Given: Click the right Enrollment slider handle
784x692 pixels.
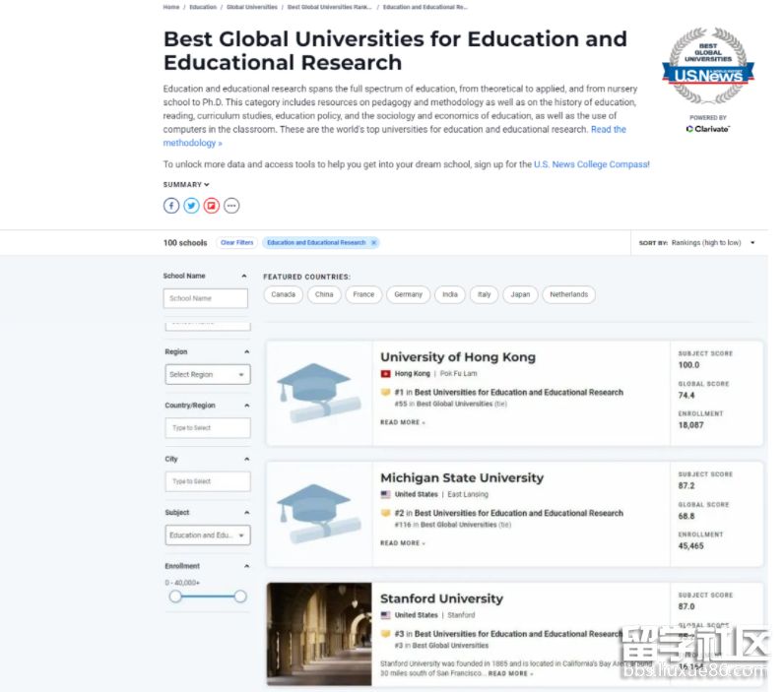Looking at the screenshot, I should coord(240,597).
